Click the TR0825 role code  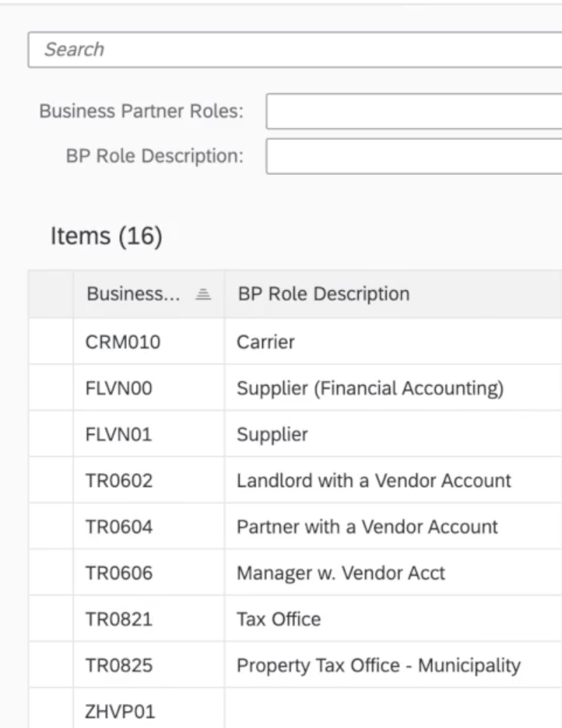[119, 666]
